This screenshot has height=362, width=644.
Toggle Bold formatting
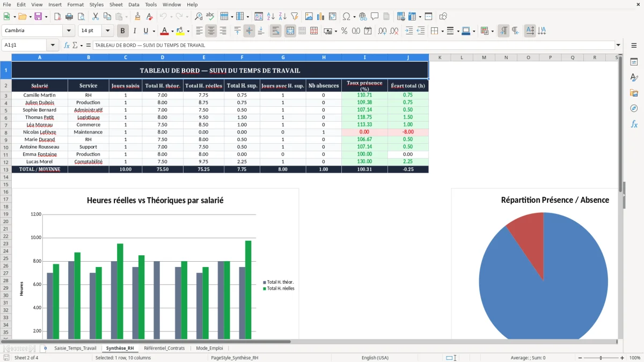(x=123, y=31)
